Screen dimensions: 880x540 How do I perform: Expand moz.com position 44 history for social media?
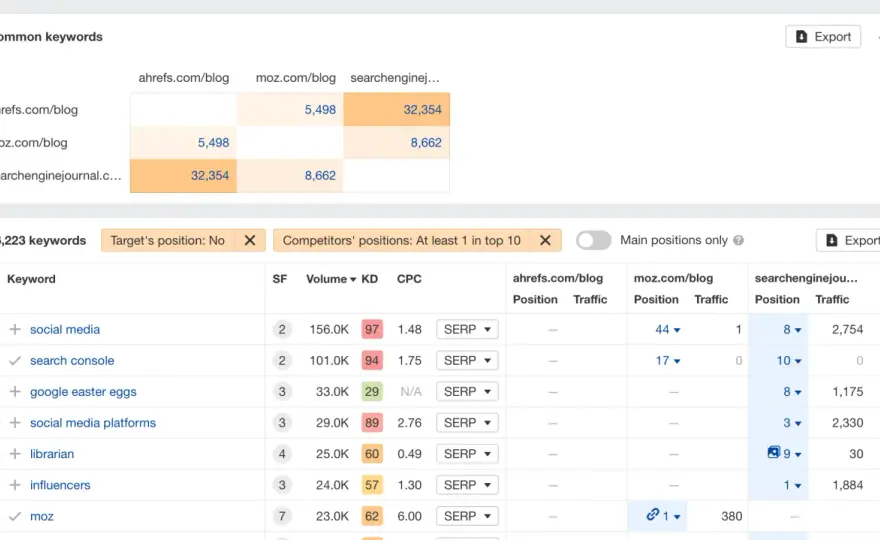point(668,330)
